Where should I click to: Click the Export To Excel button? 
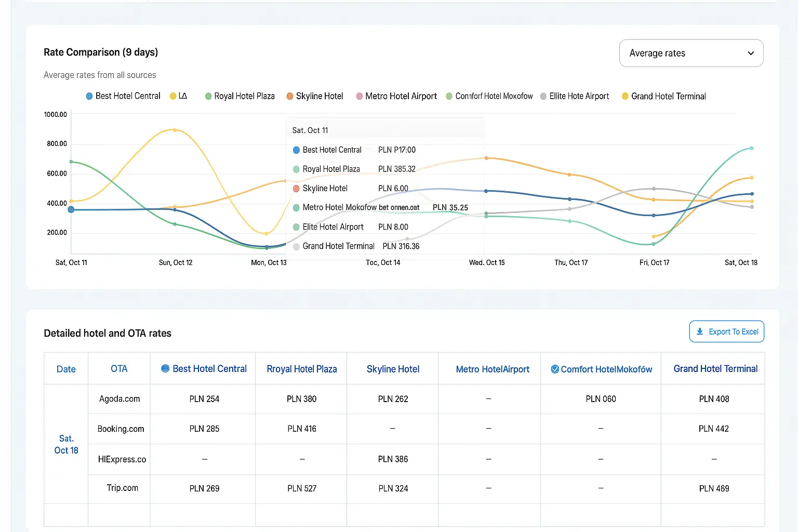(726, 331)
